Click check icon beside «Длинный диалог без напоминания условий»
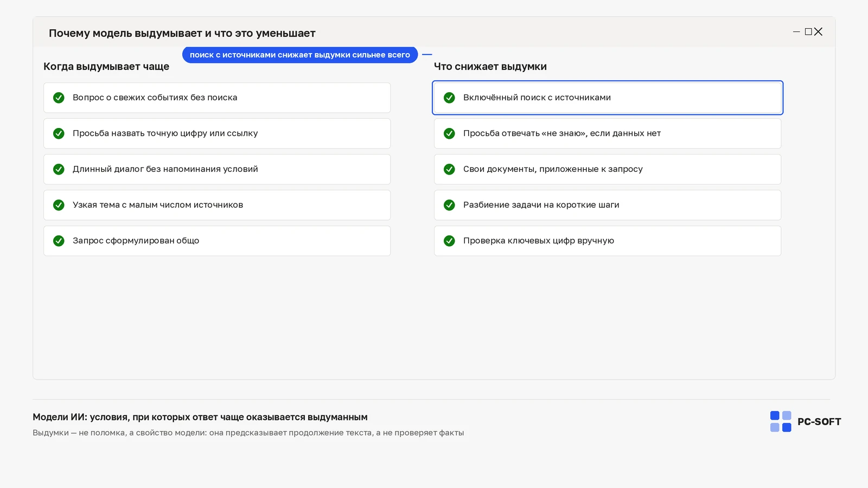This screenshot has height=488, width=868. click(x=59, y=169)
